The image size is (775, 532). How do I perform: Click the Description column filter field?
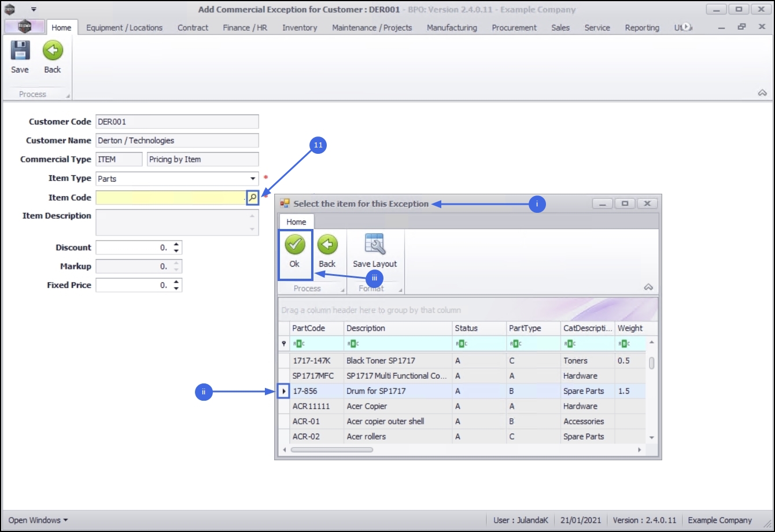tap(398, 343)
